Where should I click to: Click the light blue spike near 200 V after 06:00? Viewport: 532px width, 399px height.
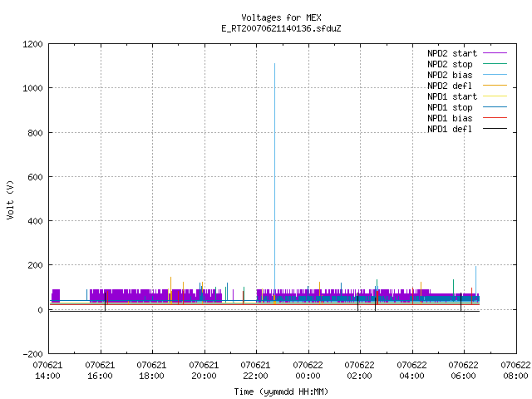pos(475,280)
